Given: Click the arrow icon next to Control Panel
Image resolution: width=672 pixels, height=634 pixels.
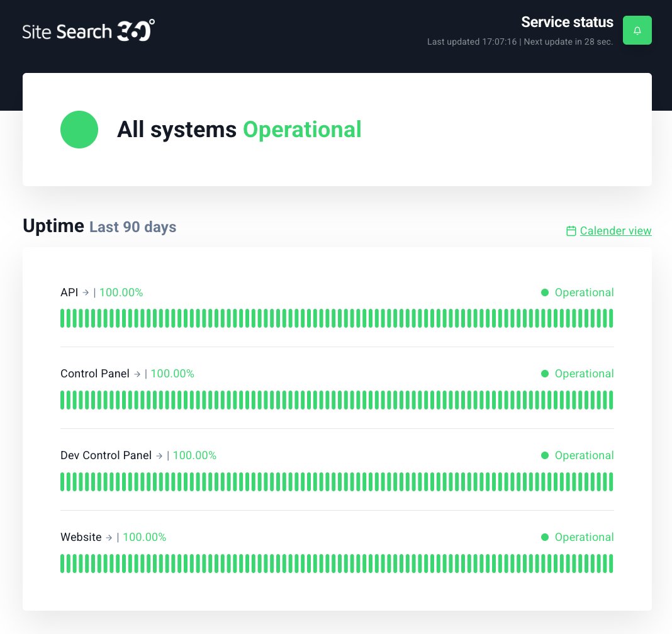Looking at the screenshot, I should 137,374.
